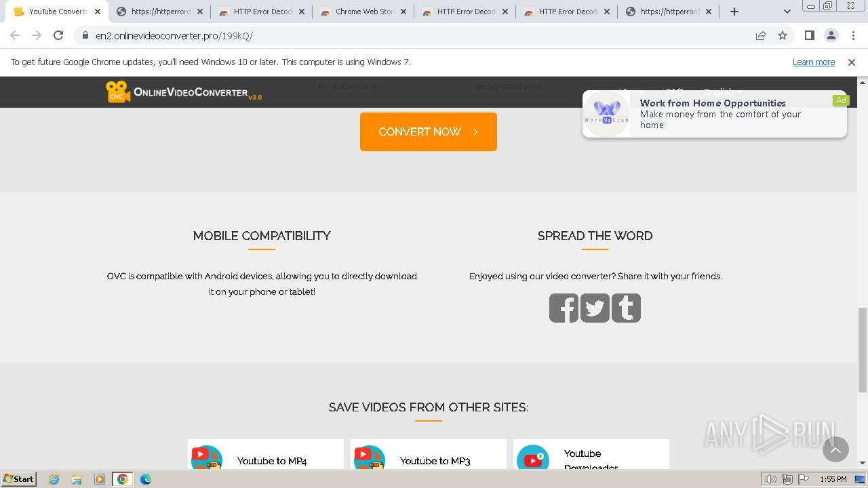Open Internet Explorer from the taskbar

point(54,479)
